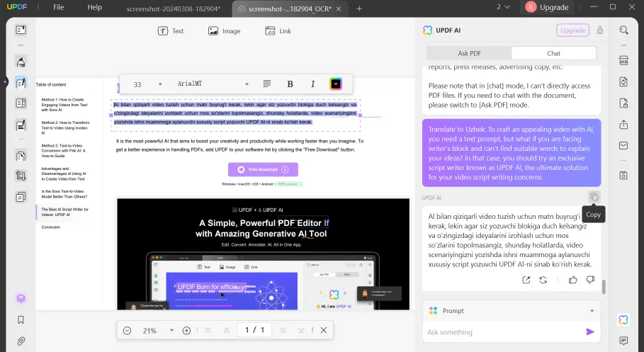Screen dimensions: 644x352
Task: Open a new tab with plus
Action: click(359, 8)
